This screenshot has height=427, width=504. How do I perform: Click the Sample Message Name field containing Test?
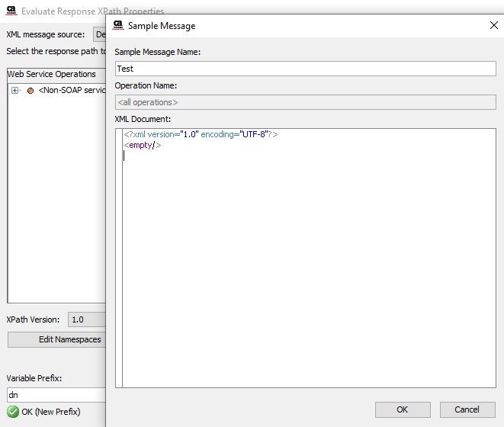(x=305, y=69)
